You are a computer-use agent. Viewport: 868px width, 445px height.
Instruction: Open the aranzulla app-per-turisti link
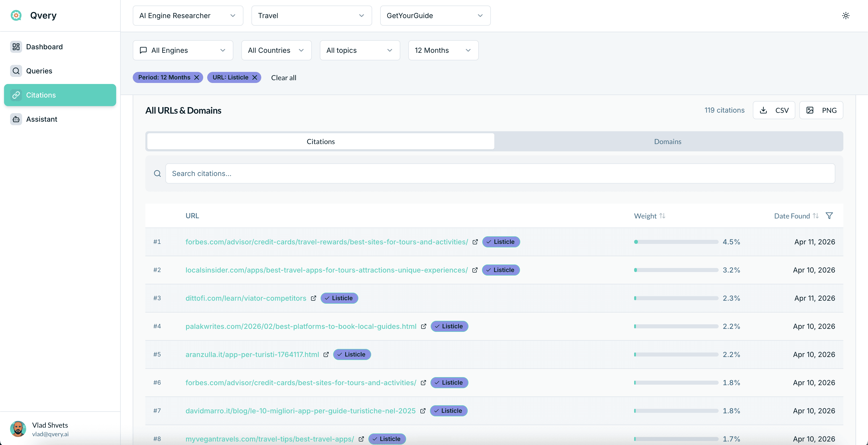(x=252, y=354)
